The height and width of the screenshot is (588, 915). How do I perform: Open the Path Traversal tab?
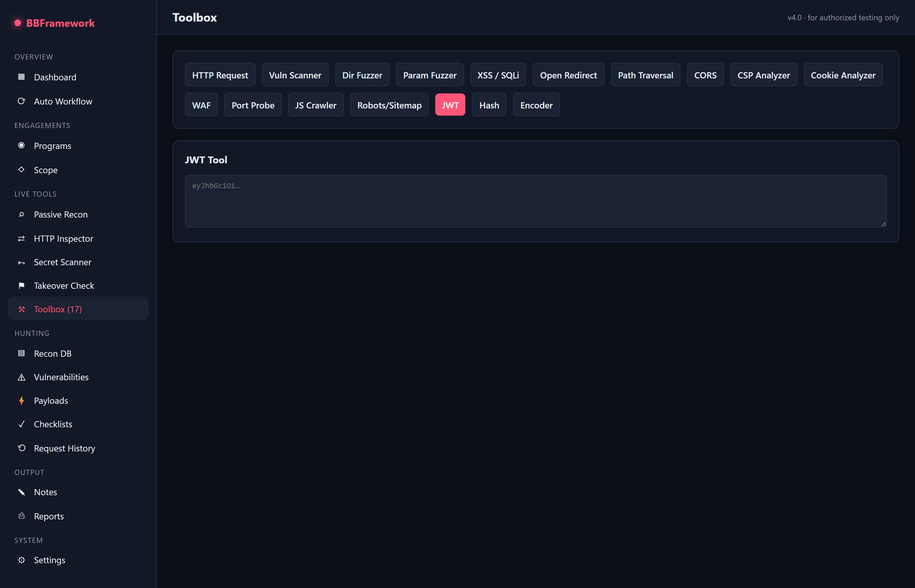click(x=645, y=75)
